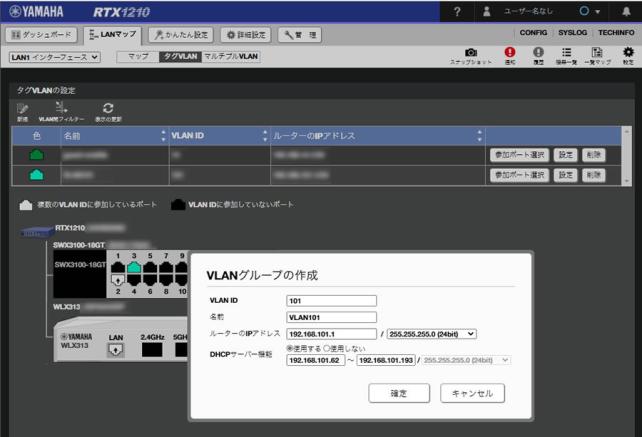Open the router subnet mask 255.255.255.0 dropdown
This screenshot has height=437, width=642.
pyautogui.click(x=432, y=334)
